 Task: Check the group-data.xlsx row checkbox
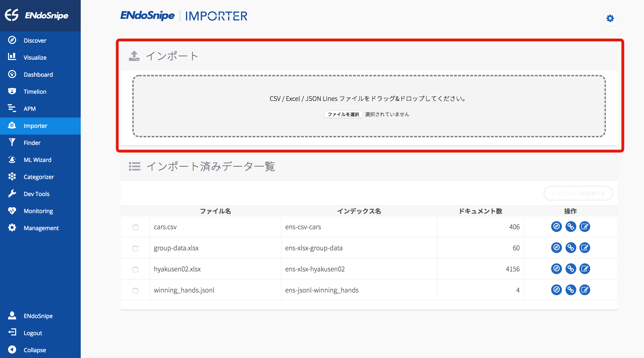click(x=135, y=248)
